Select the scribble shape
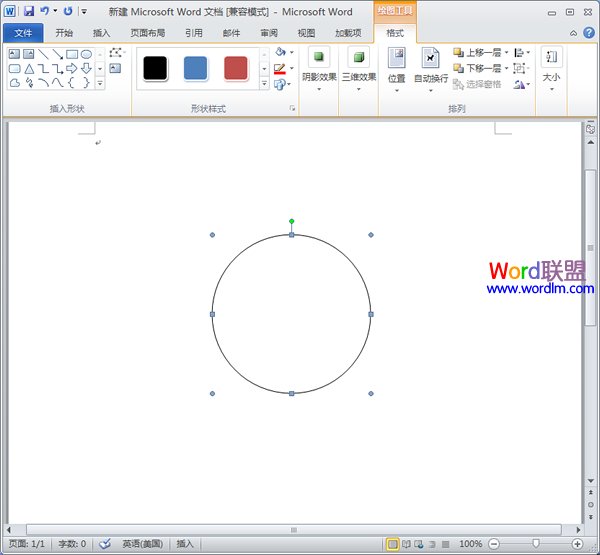 [29, 83]
